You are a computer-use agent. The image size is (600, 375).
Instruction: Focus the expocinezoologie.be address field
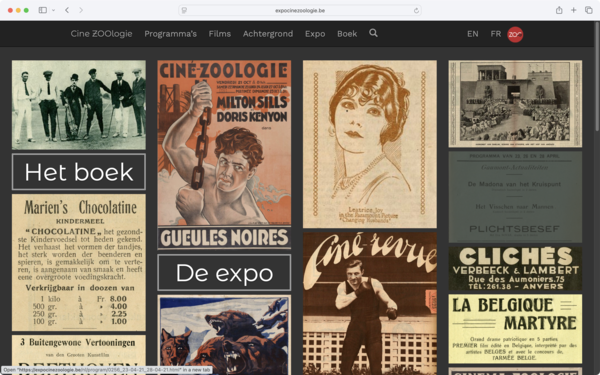pyautogui.click(x=300, y=10)
